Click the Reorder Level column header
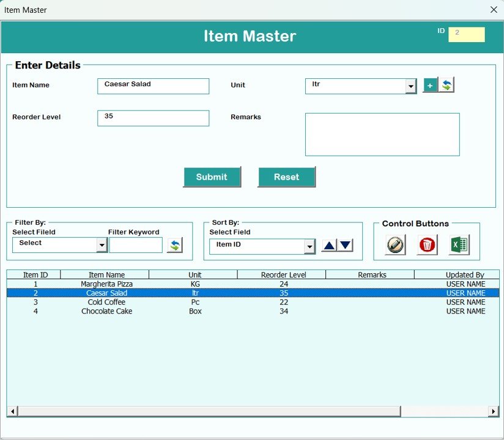The height and width of the screenshot is (440, 504). [281, 274]
